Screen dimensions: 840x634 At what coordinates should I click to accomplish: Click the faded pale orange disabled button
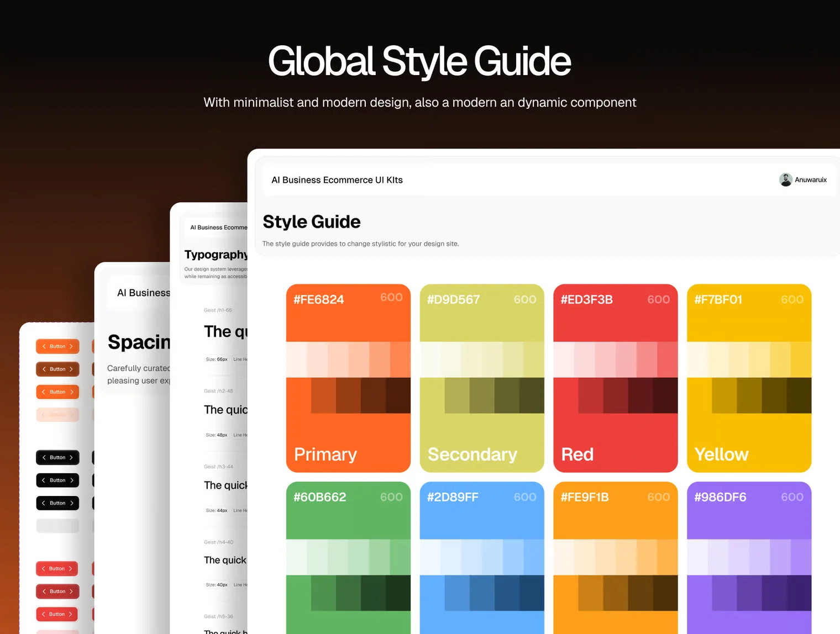[57, 414]
